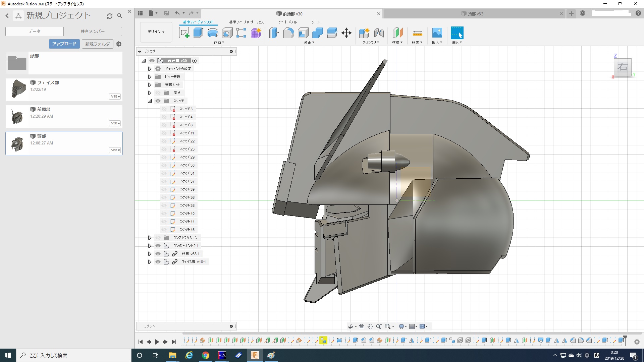Click the Insert image icon
This screenshot has height=362, width=644.
tap(437, 33)
